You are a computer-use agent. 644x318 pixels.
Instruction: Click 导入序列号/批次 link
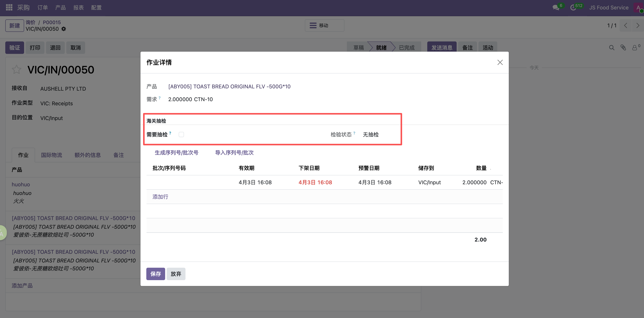pyautogui.click(x=234, y=153)
